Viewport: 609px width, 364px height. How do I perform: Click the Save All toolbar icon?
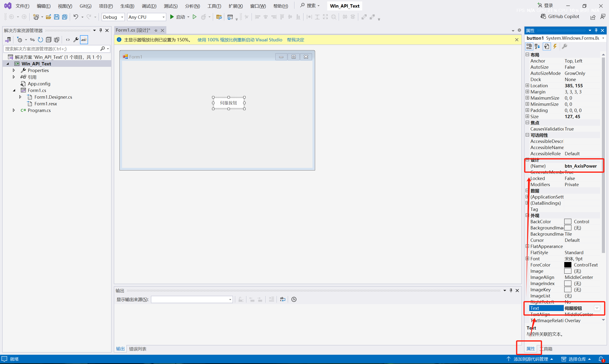(x=64, y=17)
